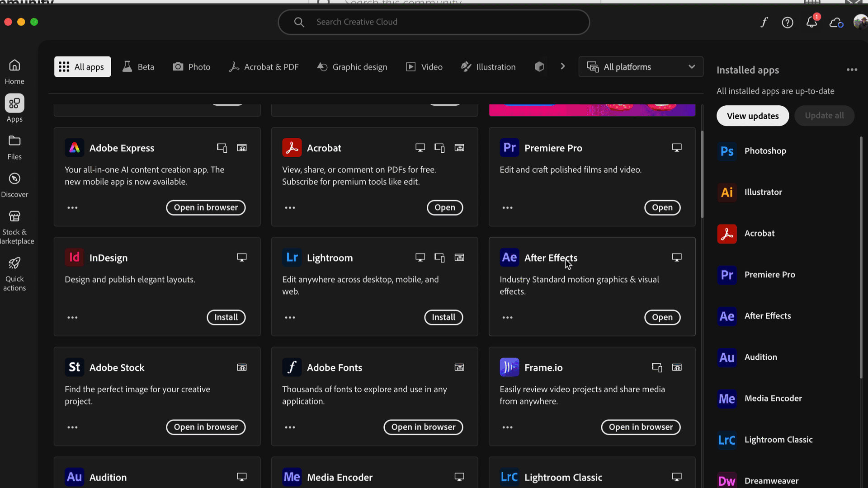Expand the All platforms dropdown
Screen dimensions: 868x488
[x=641, y=67]
